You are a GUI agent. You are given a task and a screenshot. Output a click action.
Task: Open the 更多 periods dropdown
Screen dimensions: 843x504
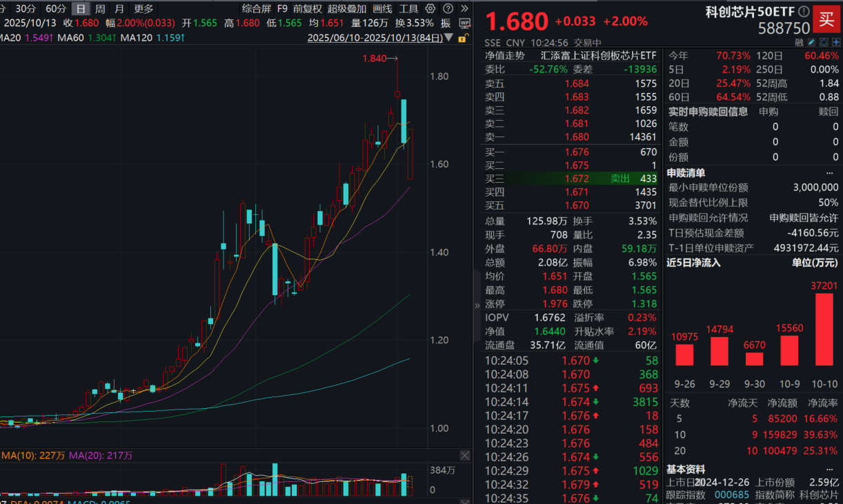143,9
